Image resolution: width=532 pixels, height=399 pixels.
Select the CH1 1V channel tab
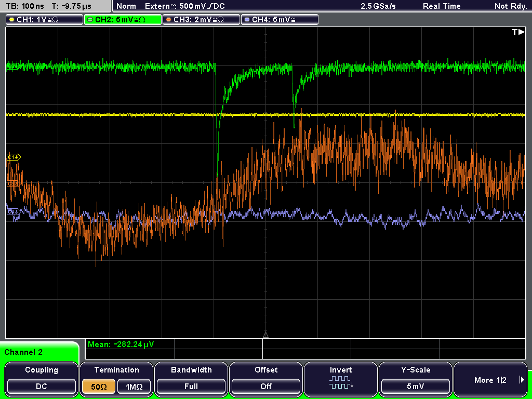tap(45, 20)
